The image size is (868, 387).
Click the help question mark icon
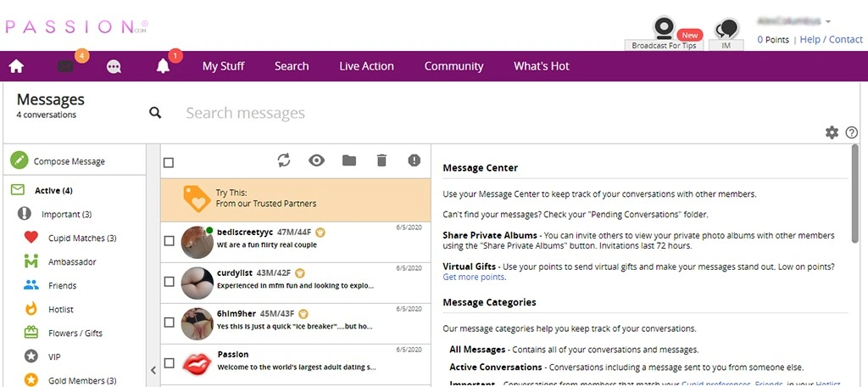click(851, 132)
